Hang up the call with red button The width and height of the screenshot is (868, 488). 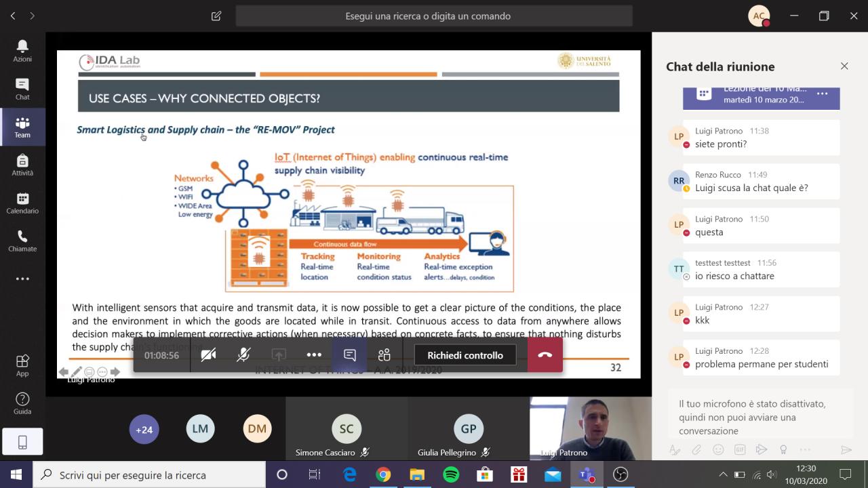tap(545, 355)
